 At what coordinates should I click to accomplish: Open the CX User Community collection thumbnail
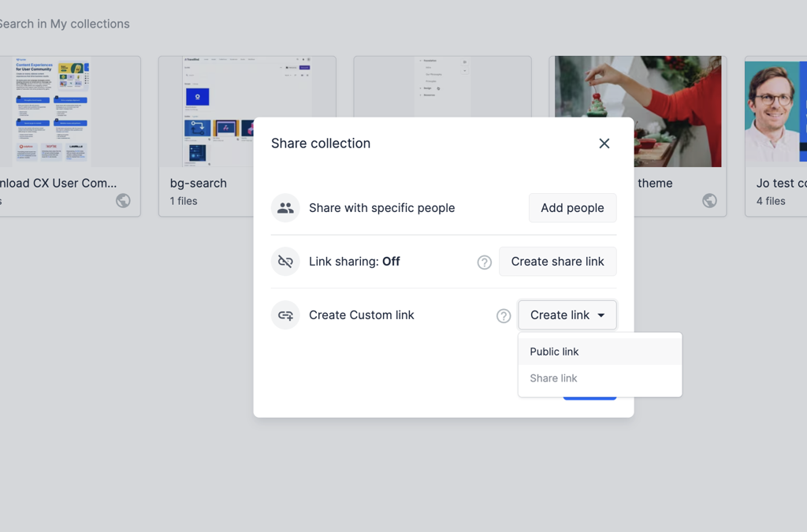point(70,112)
